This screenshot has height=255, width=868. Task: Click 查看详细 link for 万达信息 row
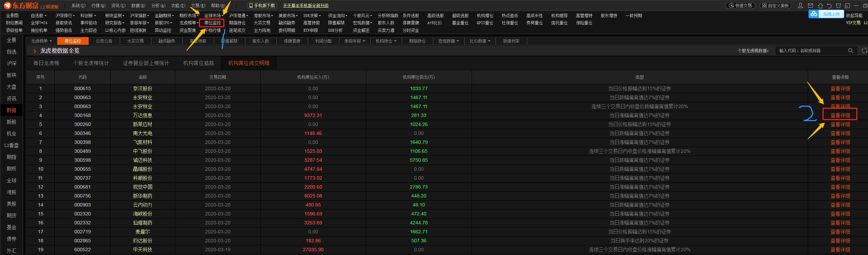click(840, 115)
